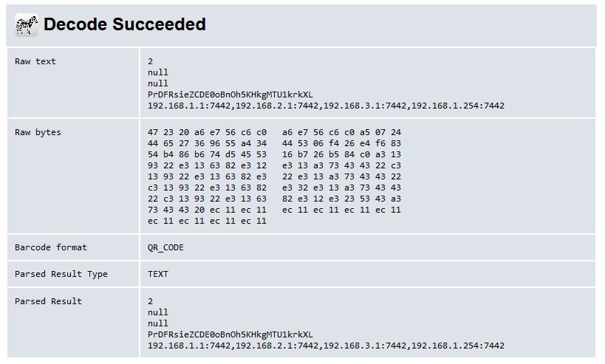Click the Parsed Result Type label
Screen dimensions: 605x364
pos(61,274)
